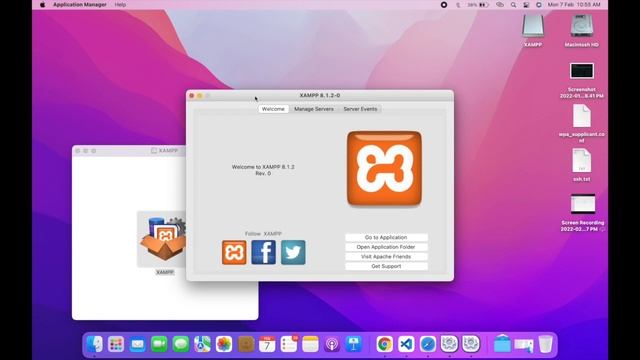640x360 pixels.
Task: Click the Go to Application button
Action: 386,237
